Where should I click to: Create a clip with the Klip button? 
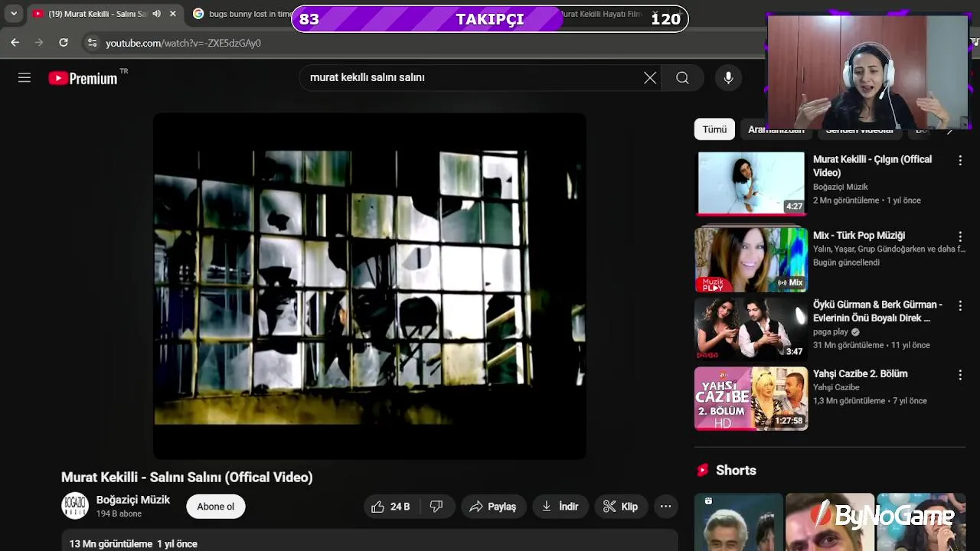coord(621,507)
